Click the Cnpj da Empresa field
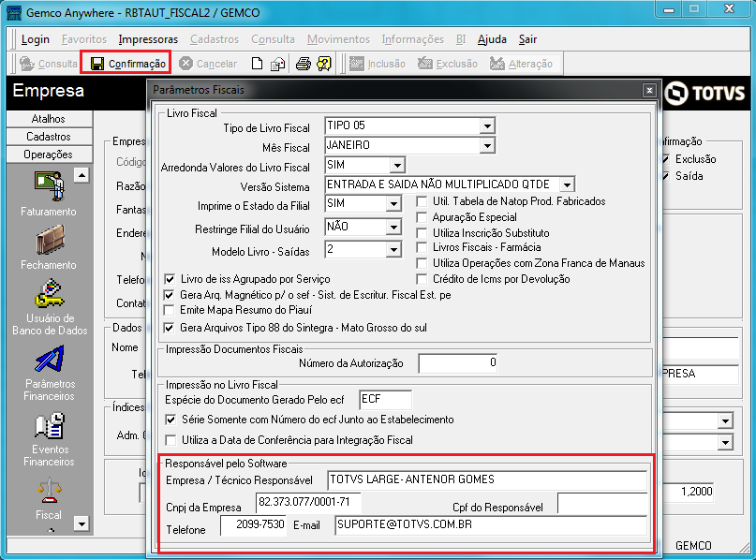756x560 pixels. click(308, 503)
